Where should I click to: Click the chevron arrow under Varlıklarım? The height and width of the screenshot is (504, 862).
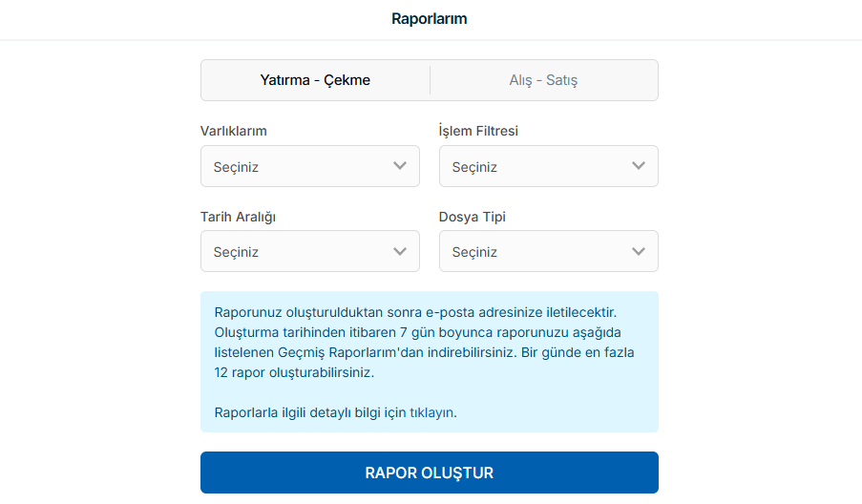(x=400, y=166)
